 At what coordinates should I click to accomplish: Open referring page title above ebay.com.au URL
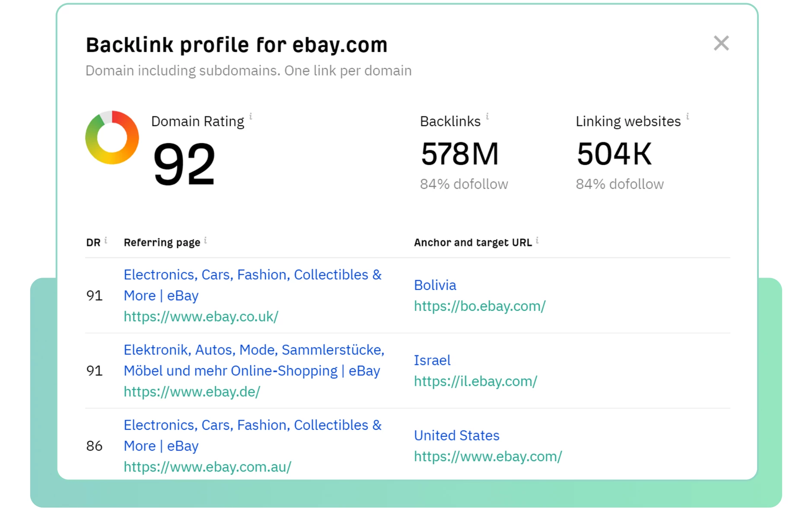(x=252, y=435)
